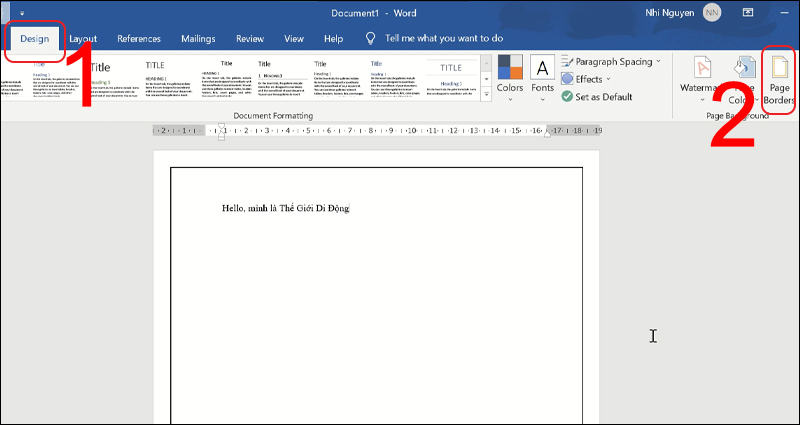Image resolution: width=800 pixels, height=425 pixels.
Task: Type in the Tell me search box
Action: click(443, 38)
